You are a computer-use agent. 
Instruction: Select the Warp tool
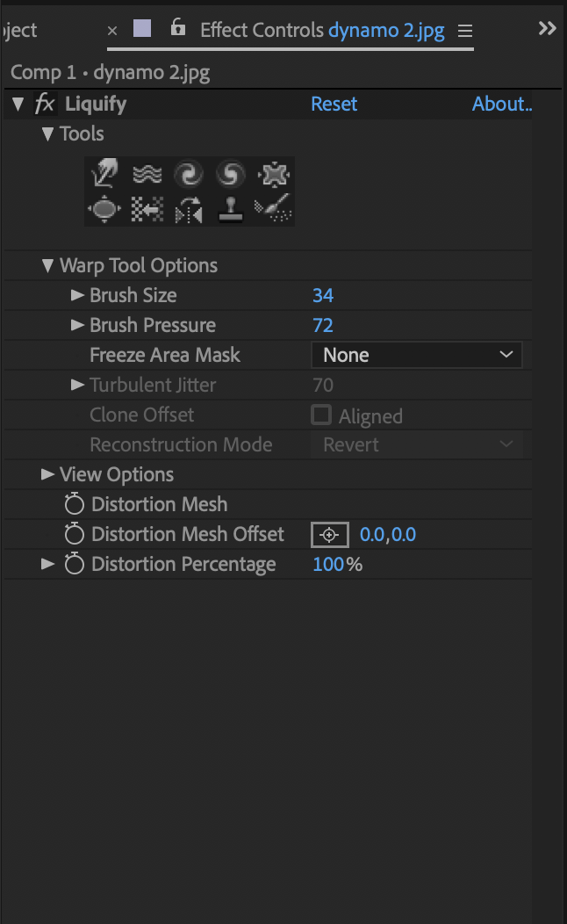tap(104, 175)
